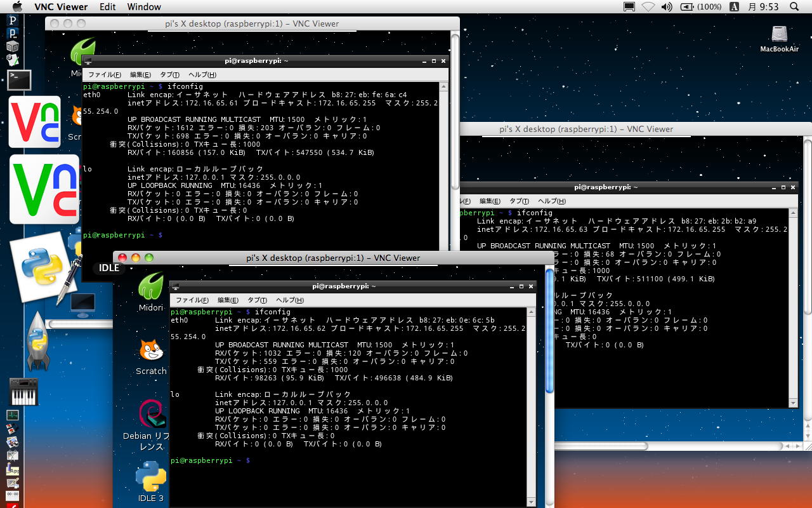
Task: Select the Scratch cat icon in the front VNC window
Action: 151,357
